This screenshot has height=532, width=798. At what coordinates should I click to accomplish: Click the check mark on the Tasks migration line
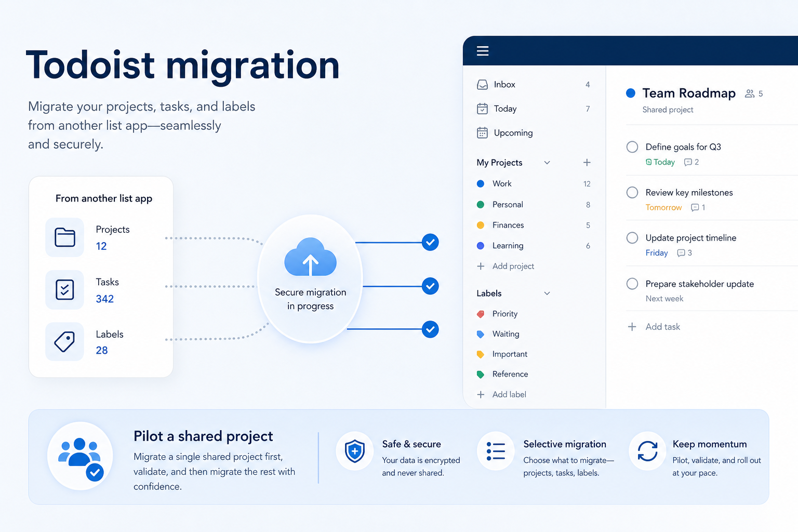tap(430, 286)
